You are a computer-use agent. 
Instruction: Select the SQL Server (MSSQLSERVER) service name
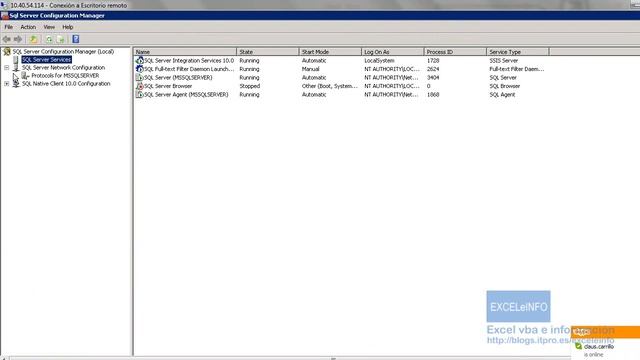178,78
